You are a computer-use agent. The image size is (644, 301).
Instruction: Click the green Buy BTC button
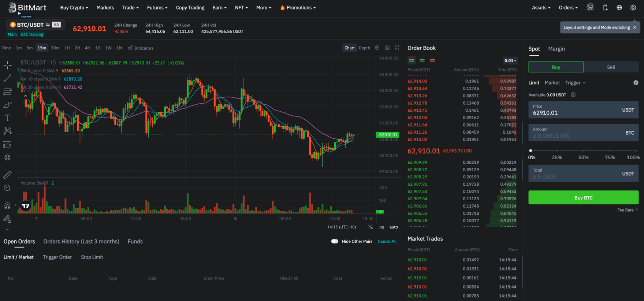583,198
